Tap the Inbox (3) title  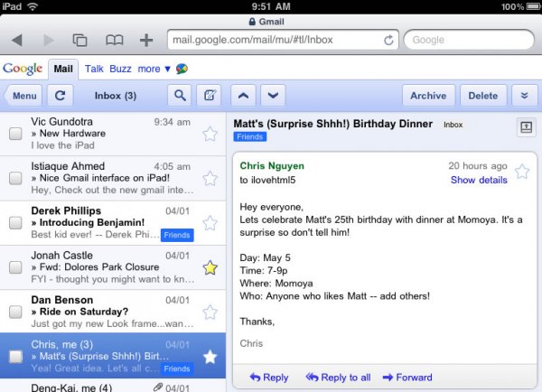point(116,96)
